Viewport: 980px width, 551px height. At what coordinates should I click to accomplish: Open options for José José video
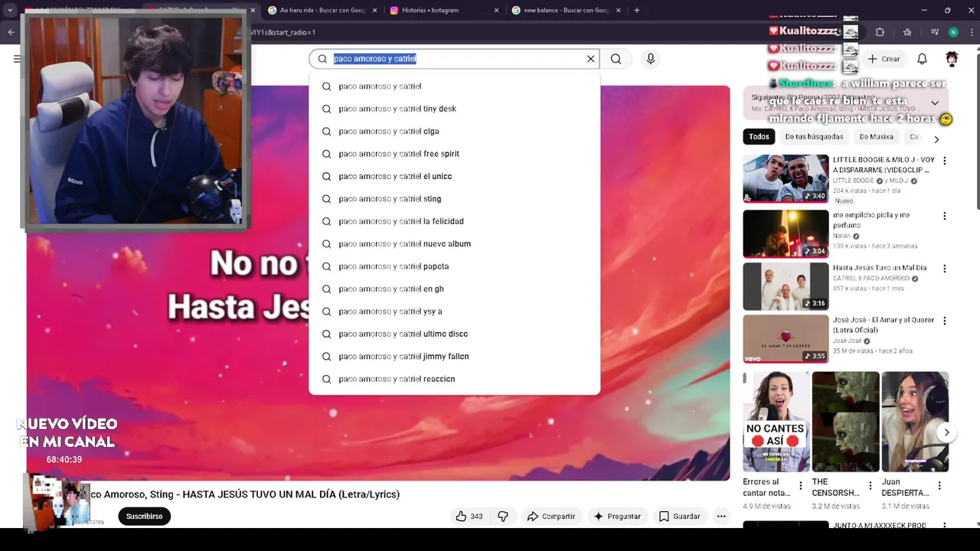[x=944, y=321]
